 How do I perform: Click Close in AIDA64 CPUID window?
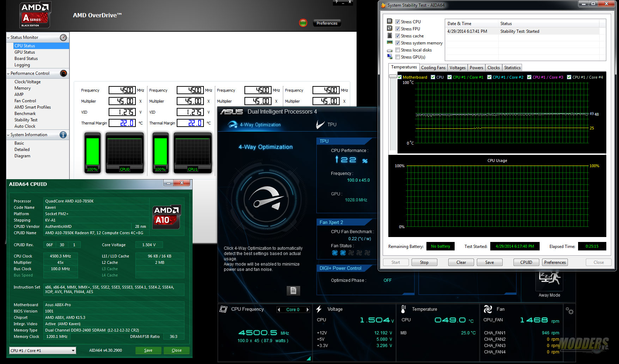177,350
